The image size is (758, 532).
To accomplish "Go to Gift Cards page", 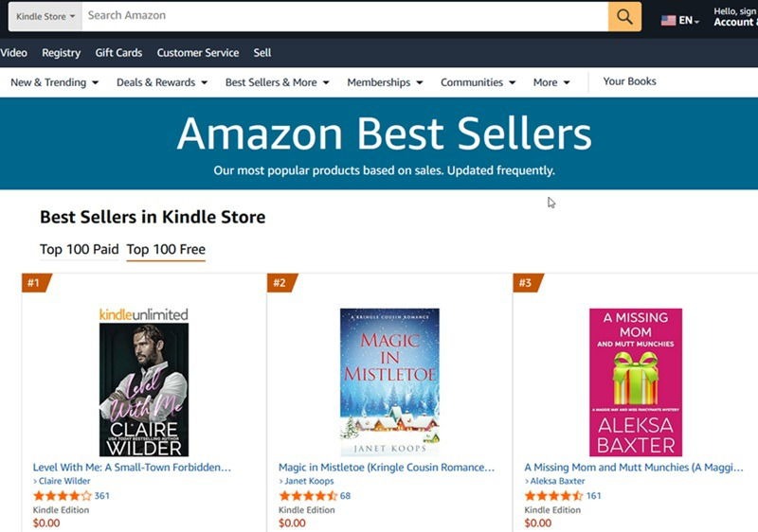I will click(x=118, y=53).
